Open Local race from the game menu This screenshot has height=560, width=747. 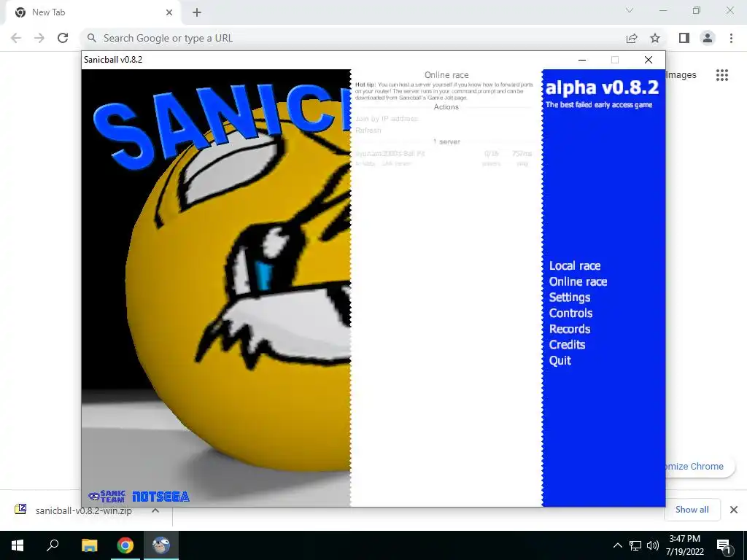[x=575, y=265]
